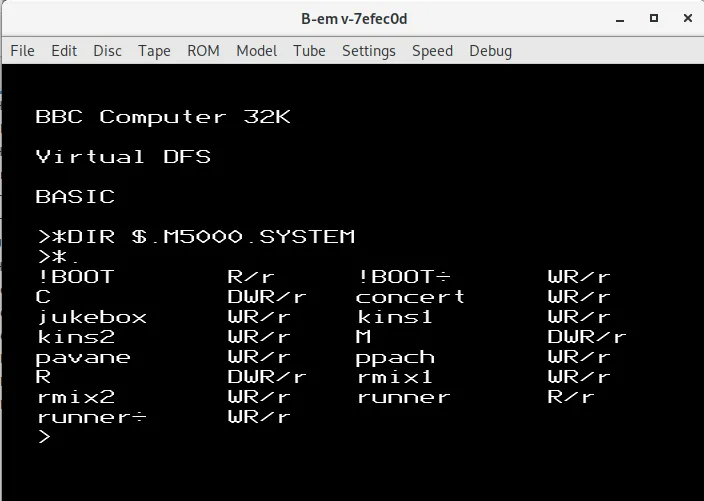Click the 'rmix2' file name
The width and height of the screenshot is (704, 501).
(x=76, y=397)
